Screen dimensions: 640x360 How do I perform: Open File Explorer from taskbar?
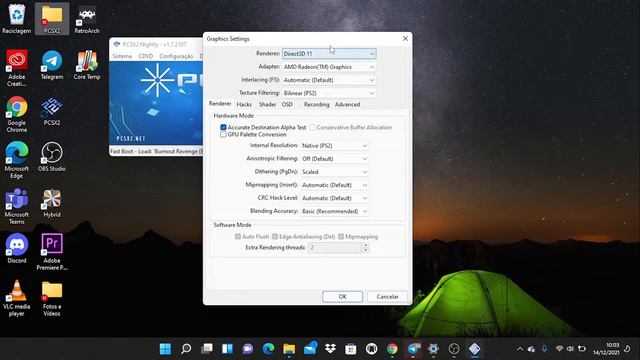(289, 349)
